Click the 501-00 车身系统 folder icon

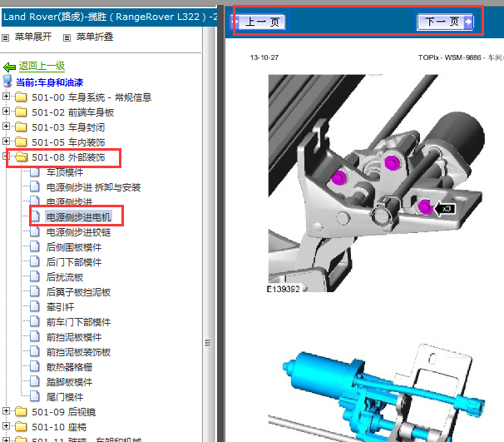[x=21, y=97]
